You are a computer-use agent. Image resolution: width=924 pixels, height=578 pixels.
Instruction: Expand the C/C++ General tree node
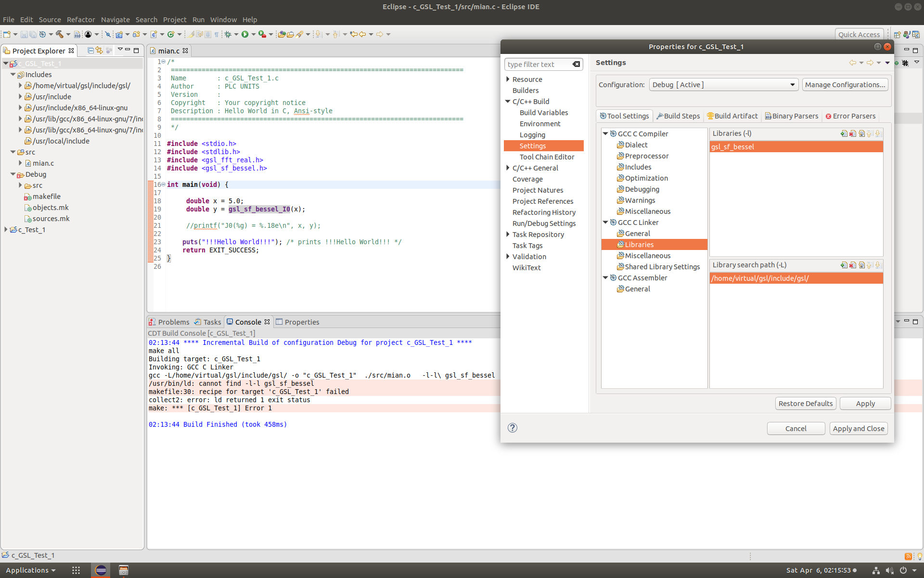tap(508, 168)
